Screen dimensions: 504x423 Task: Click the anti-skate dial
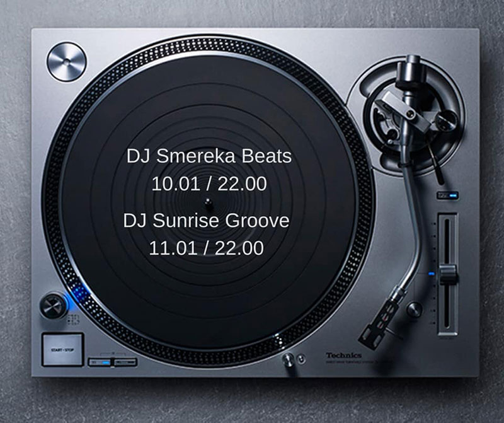(446, 117)
